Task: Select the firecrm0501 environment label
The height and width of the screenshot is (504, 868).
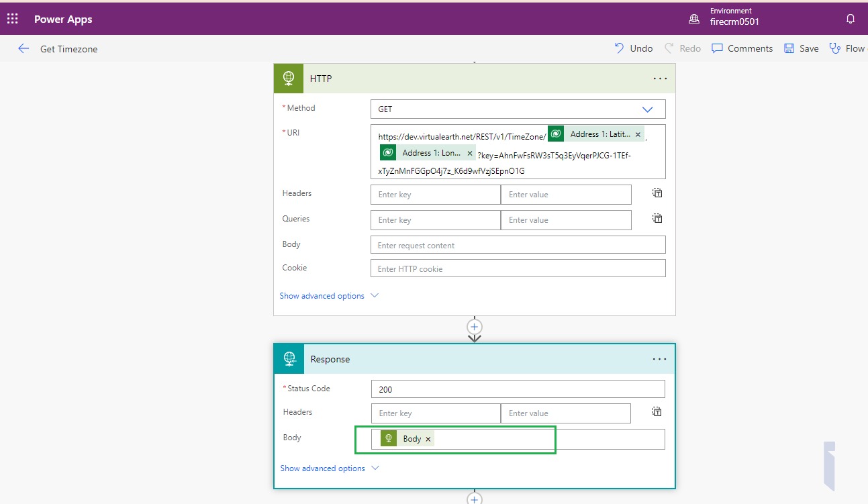Action: [x=734, y=21]
